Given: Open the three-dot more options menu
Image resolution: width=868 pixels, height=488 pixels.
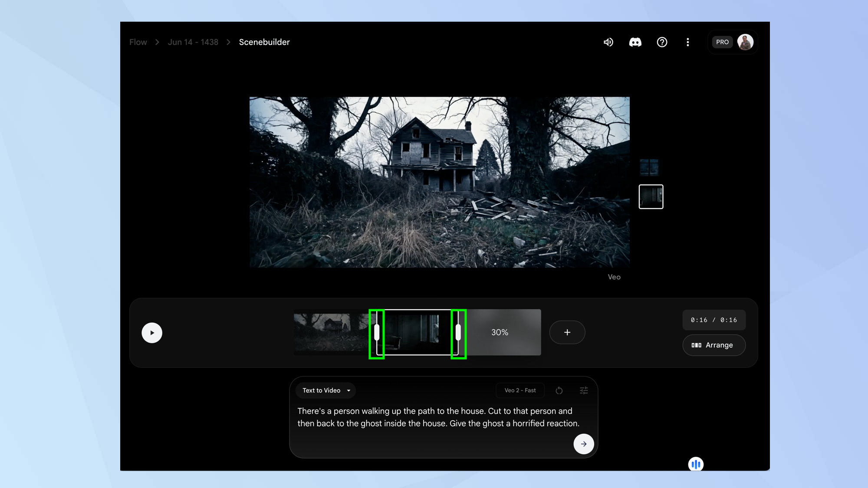Looking at the screenshot, I should pyautogui.click(x=687, y=42).
